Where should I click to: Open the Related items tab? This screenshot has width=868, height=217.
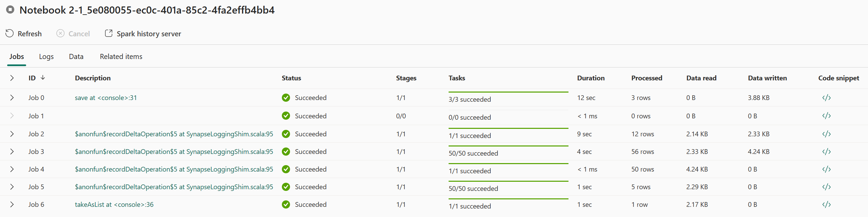[x=121, y=57]
